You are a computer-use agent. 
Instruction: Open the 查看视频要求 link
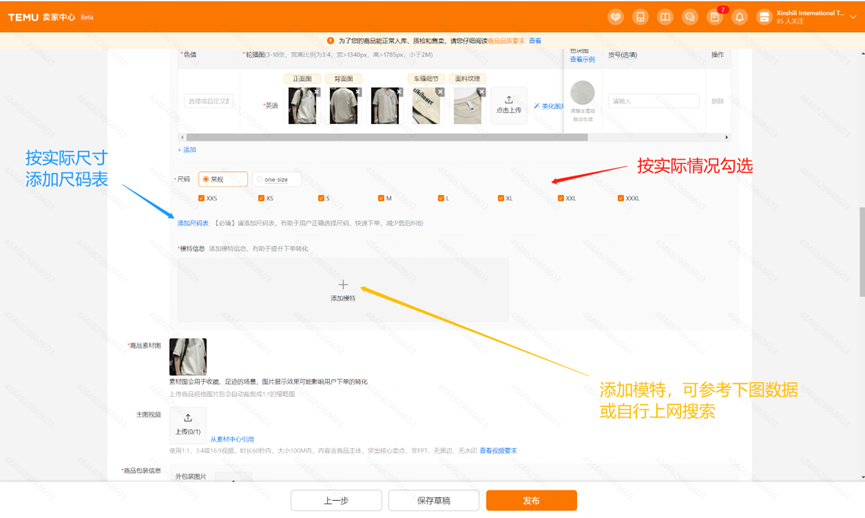498,451
